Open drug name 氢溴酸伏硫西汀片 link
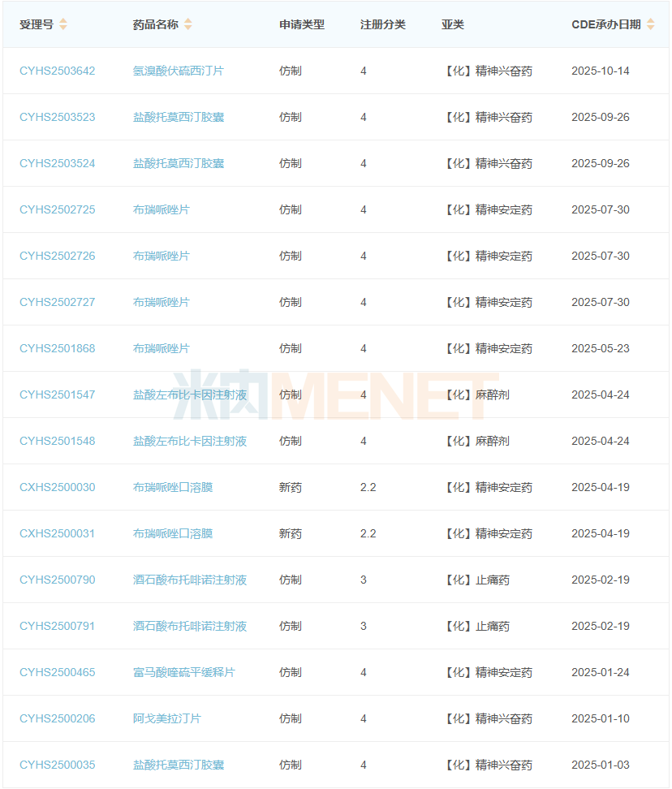The width and height of the screenshot is (672, 789). [178, 71]
